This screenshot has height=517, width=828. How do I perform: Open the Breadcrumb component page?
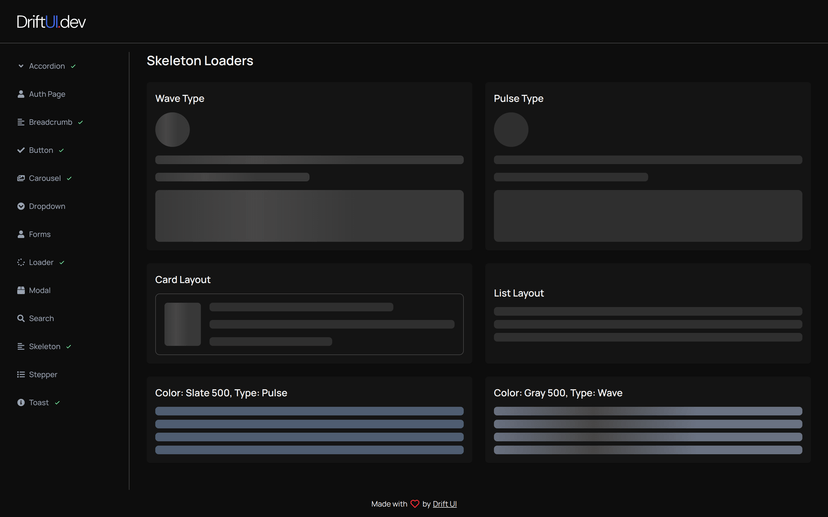[x=50, y=122]
